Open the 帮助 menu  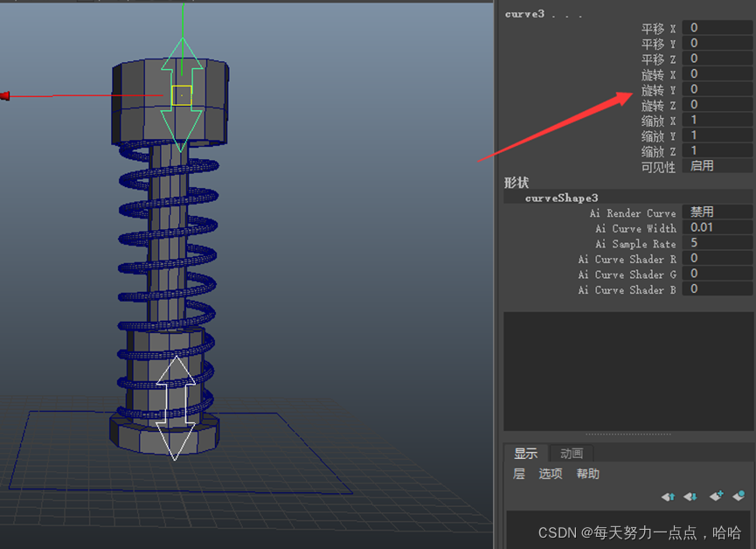pyautogui.click(x=587, y=474)
